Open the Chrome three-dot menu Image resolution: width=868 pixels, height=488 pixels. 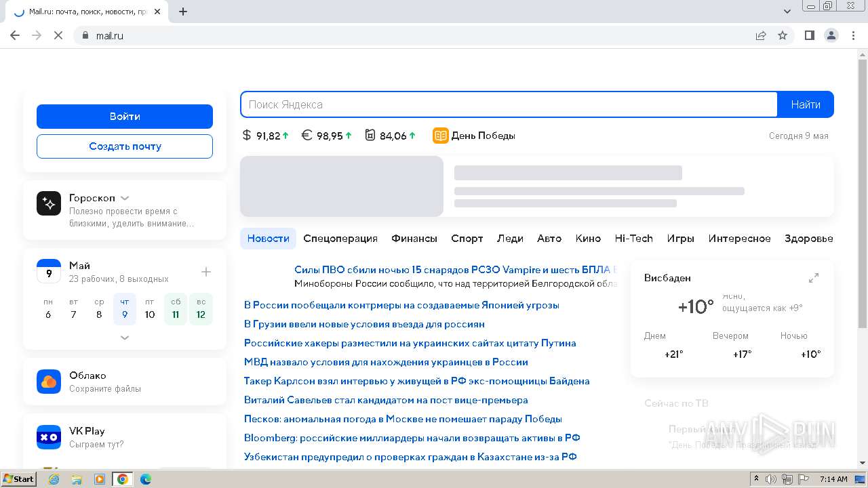tap(853, 35)
